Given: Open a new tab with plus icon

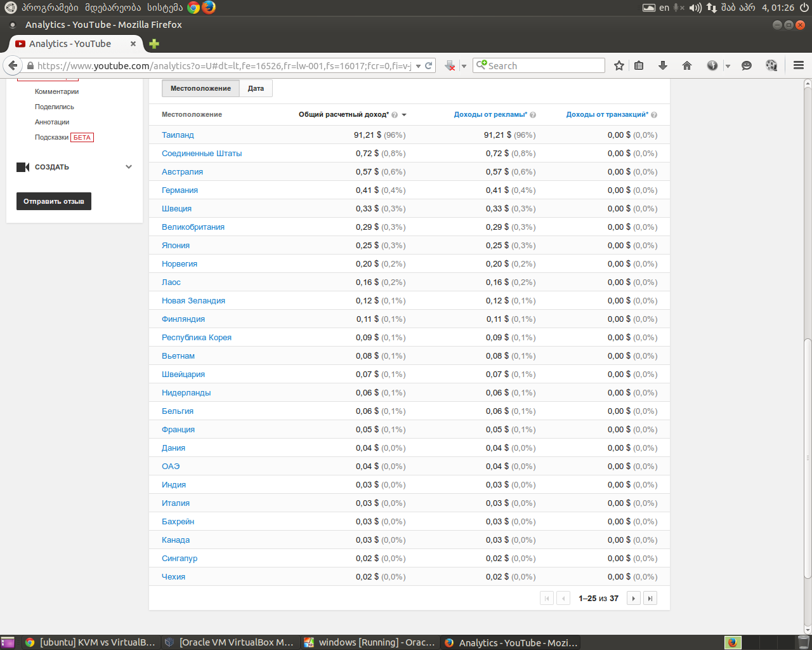Looking at the screenshot, I should tap(154, 44).
